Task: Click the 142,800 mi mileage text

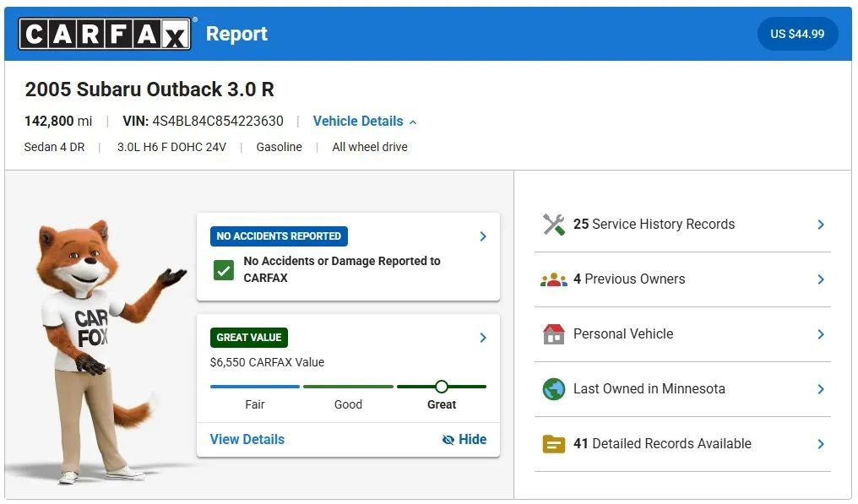Action: click(x=58, y=121)
